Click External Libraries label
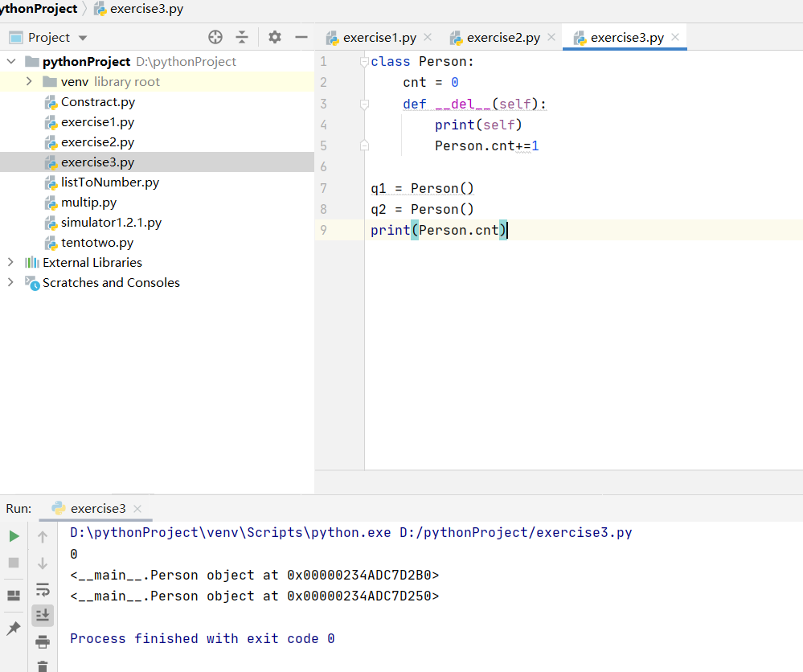The image size is (803, 672). click(x=92, y=262)
